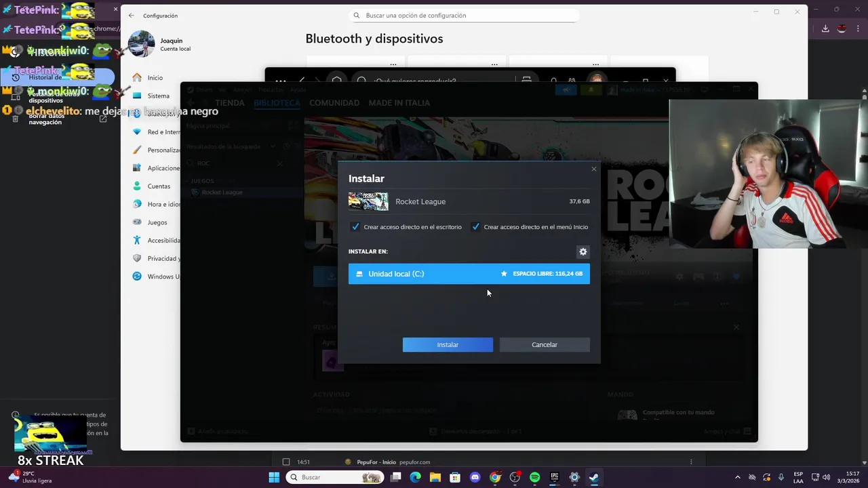868x488 pixels.
Task: Open Settings gear on taskbar
Action: [574, 477]
